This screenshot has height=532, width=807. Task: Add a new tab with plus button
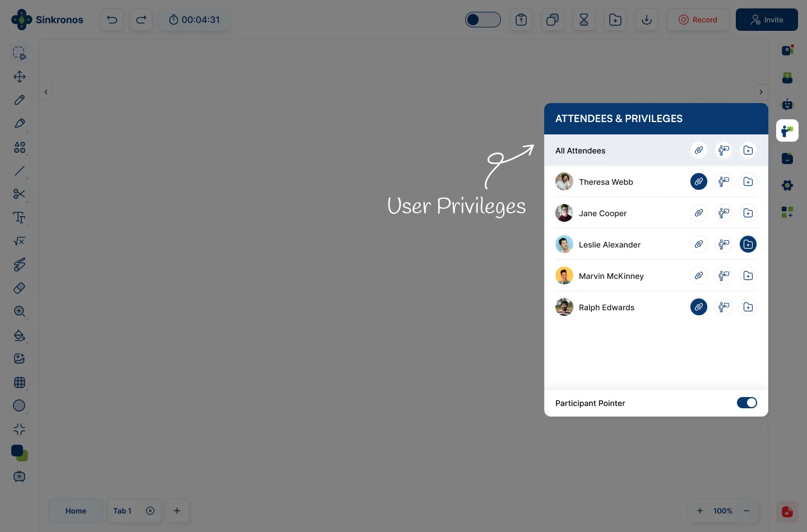pos(177,511)
